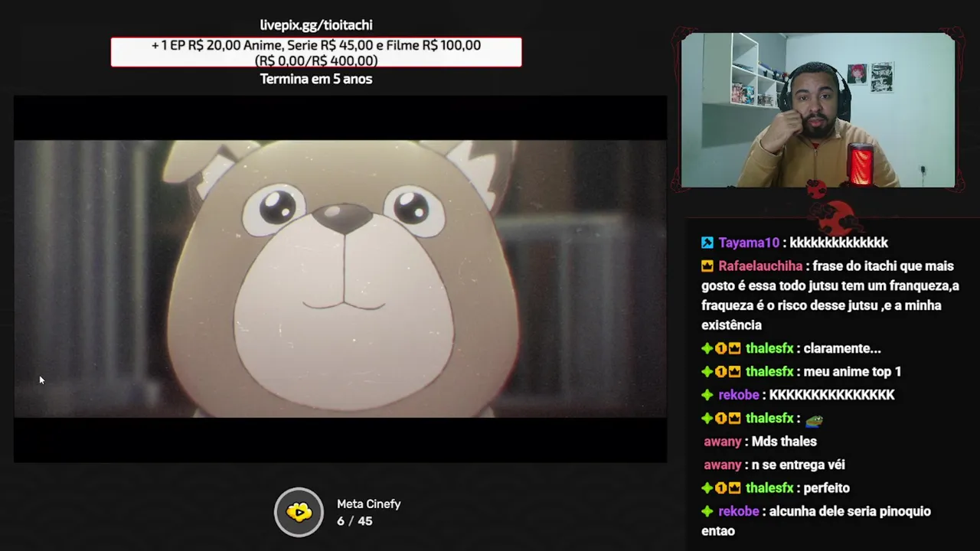Click the message text 'Mds thales'
Viewport: 980px width, 551px height.
[x=784, y=442]
